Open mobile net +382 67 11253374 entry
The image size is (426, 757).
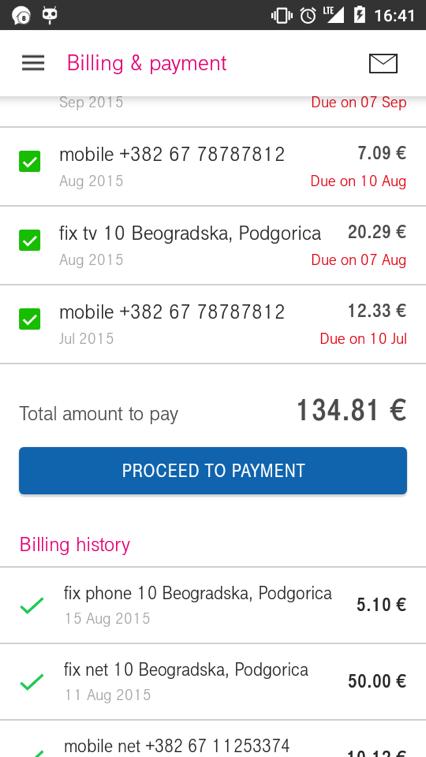(x=213, y=739)
